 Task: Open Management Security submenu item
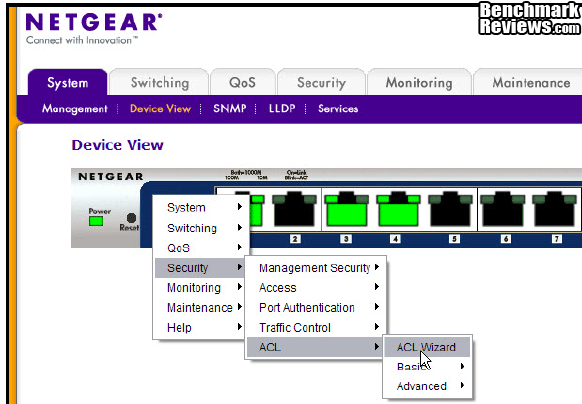point(315,268)
